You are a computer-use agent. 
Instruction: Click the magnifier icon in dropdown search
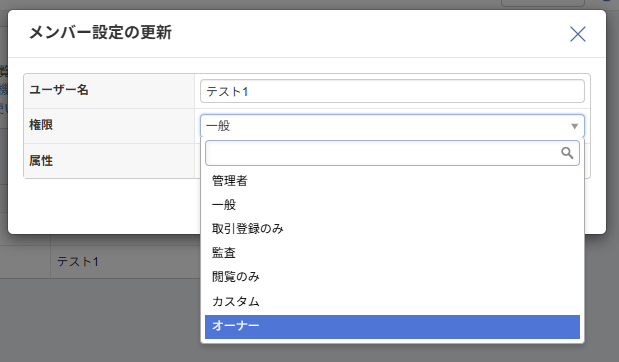point(567,153)
